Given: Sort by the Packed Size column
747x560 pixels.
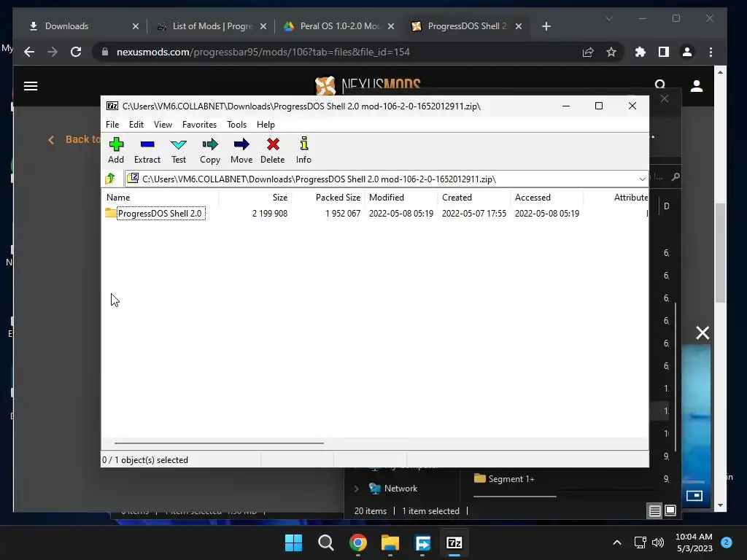Looking at the screenshot, I should point(338,197).
